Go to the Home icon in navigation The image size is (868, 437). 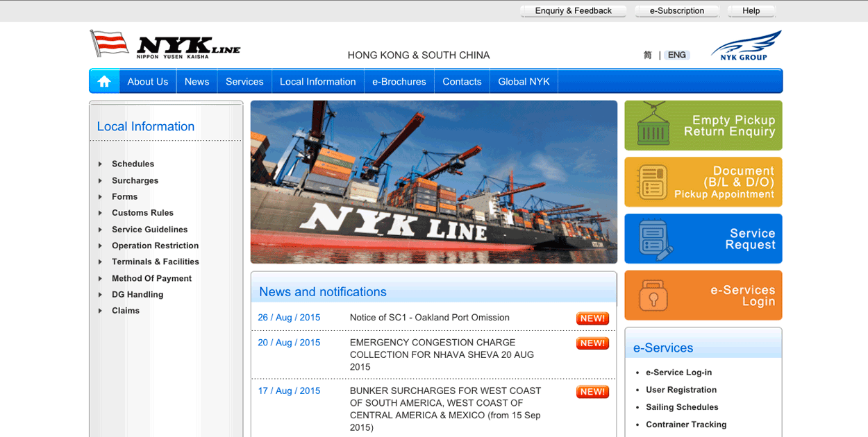[x=104, y=81]
